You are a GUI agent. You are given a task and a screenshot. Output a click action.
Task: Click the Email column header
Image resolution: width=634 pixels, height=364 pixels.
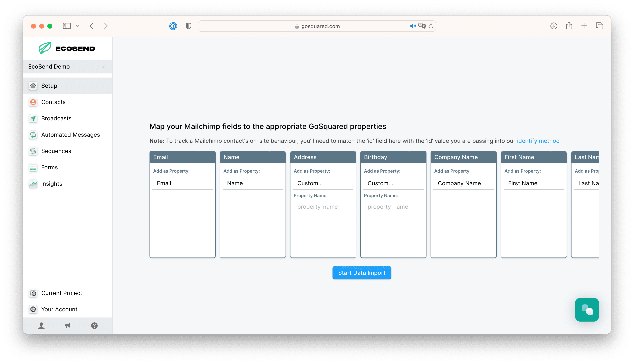point(182,157)
